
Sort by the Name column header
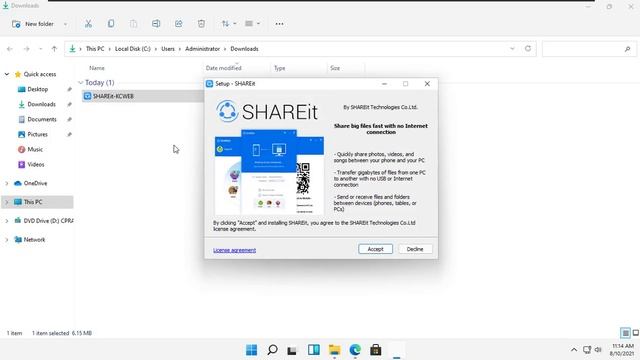(x=97, y=68)
